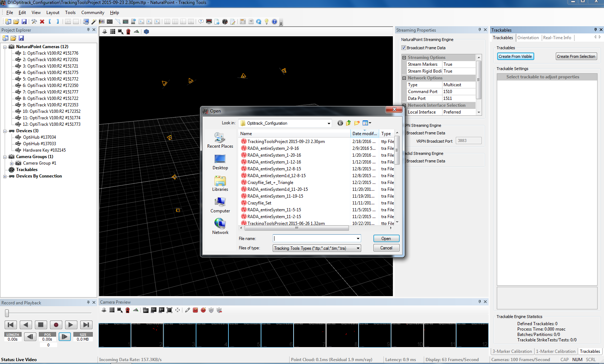The width and height of the screenshot is (604, 364).
Task: Collapse the NaturalPoint Cameras tree node
Action: coord(5,47)
